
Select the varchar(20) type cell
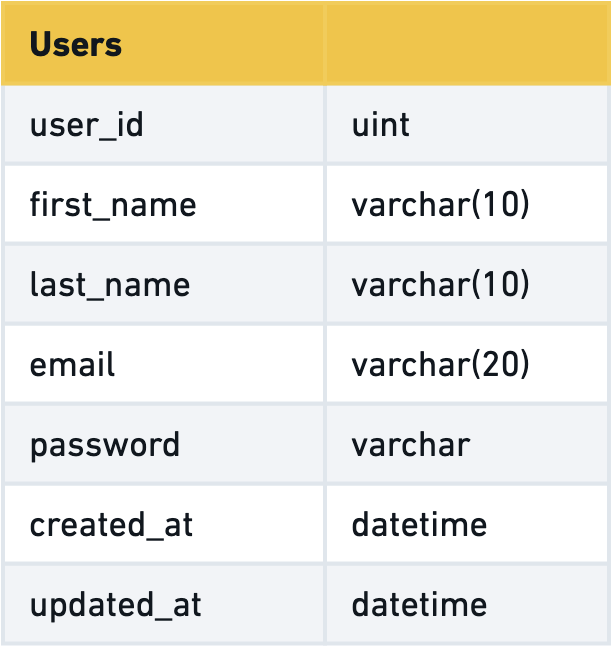pos(440,365)
